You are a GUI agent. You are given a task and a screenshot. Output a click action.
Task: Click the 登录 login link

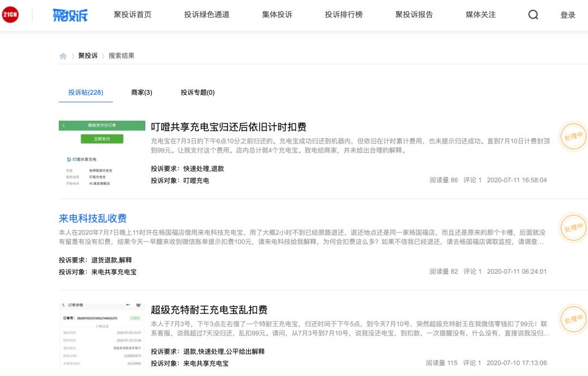568,15
